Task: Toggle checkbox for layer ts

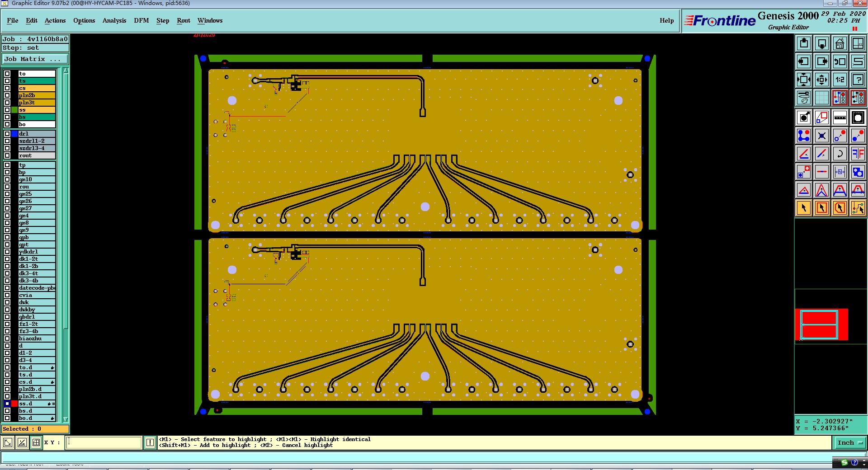Action: click(x=7, y=81)
